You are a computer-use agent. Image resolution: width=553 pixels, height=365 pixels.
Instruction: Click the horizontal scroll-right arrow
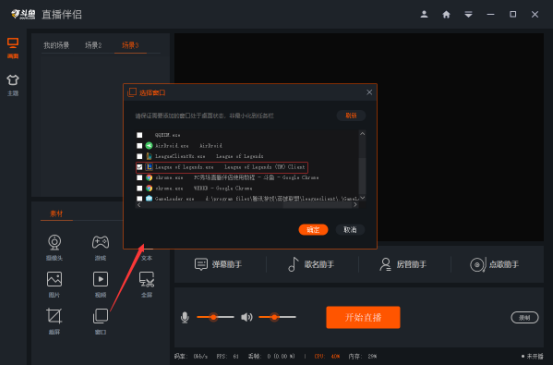(355, 205)
